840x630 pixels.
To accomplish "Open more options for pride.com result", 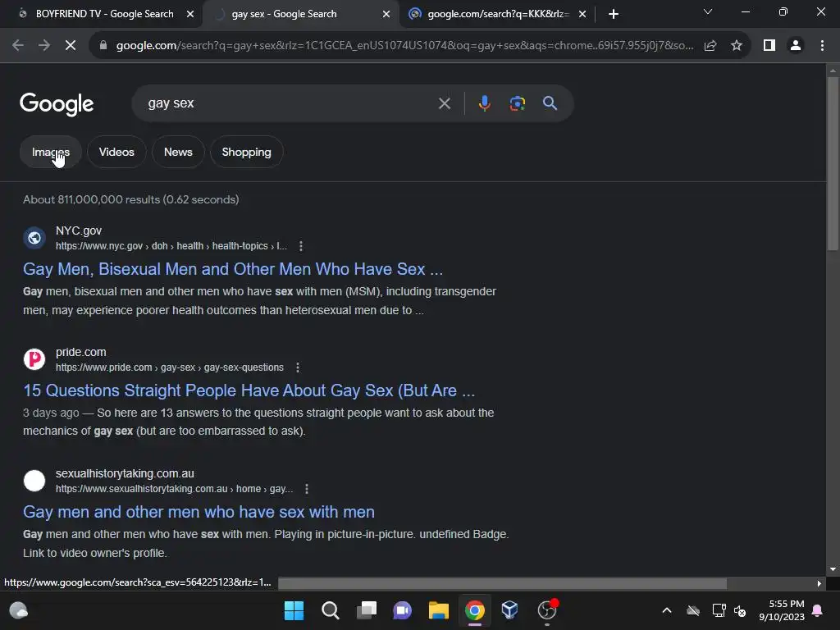I will point(298,367).
